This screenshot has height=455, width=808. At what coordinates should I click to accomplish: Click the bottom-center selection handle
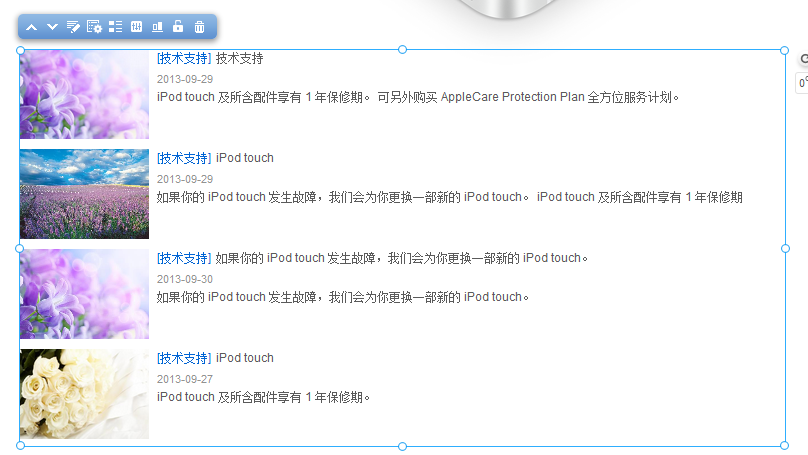coord(402,446)
